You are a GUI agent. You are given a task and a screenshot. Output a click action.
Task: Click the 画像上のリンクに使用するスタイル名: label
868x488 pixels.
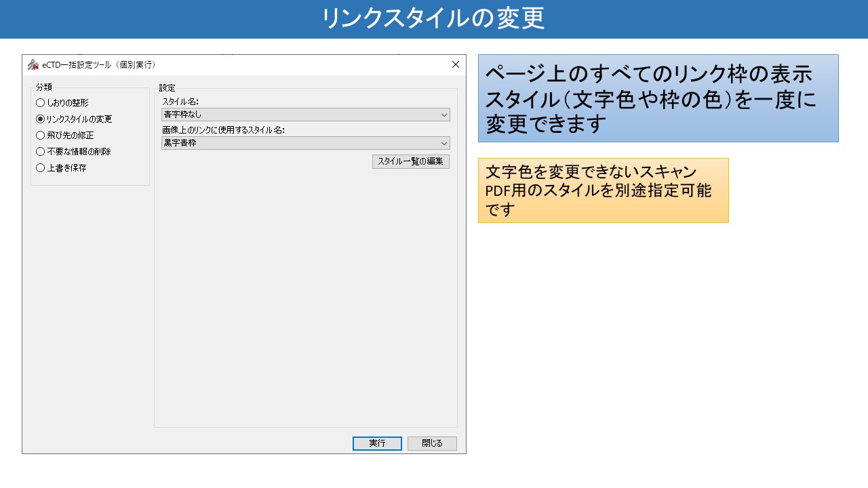click(223, 130)
